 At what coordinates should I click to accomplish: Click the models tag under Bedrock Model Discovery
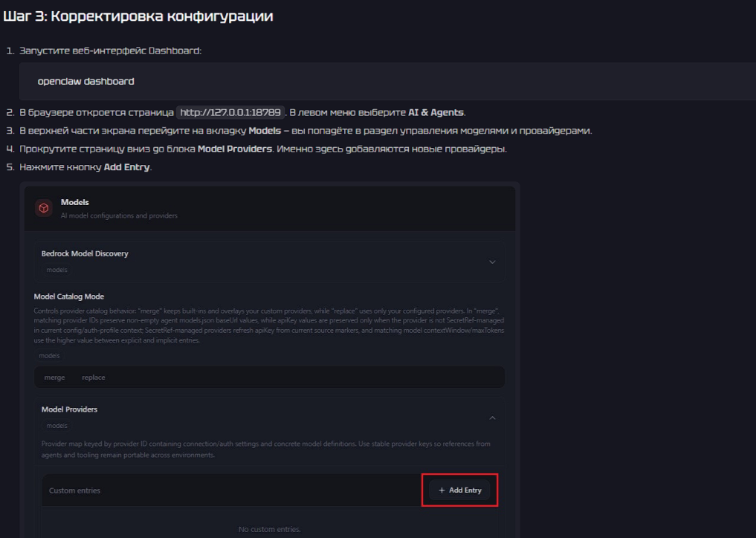point(56,270)
